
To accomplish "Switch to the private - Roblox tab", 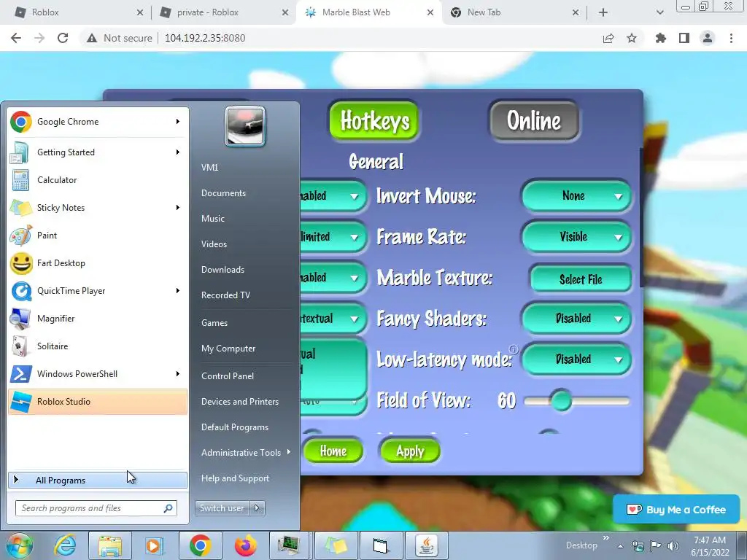I will pos(224,12).
